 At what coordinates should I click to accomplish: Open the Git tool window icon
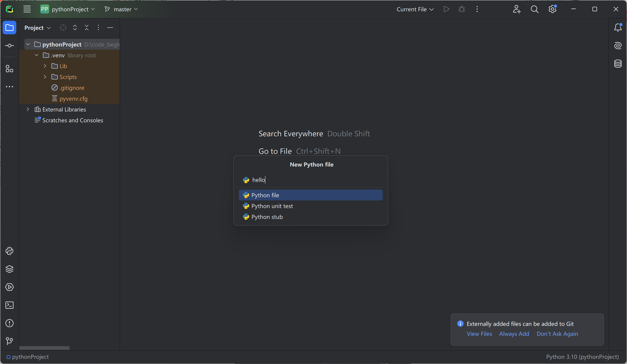point(9,341)
